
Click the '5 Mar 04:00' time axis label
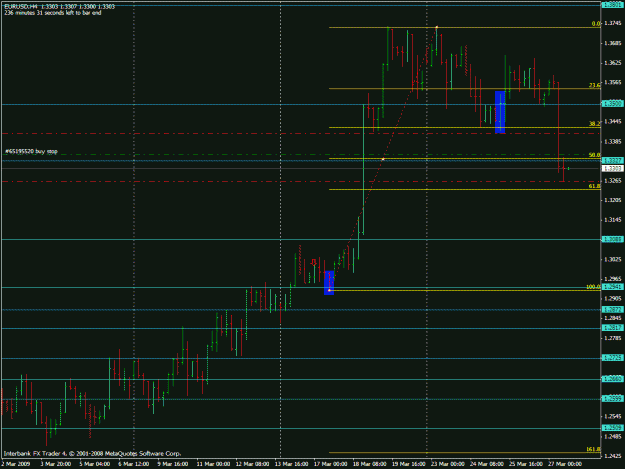(95, 464)
